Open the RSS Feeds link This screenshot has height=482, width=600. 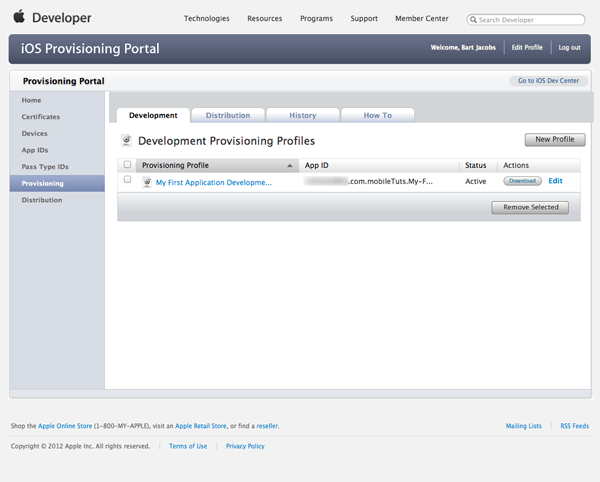[574, 426]
